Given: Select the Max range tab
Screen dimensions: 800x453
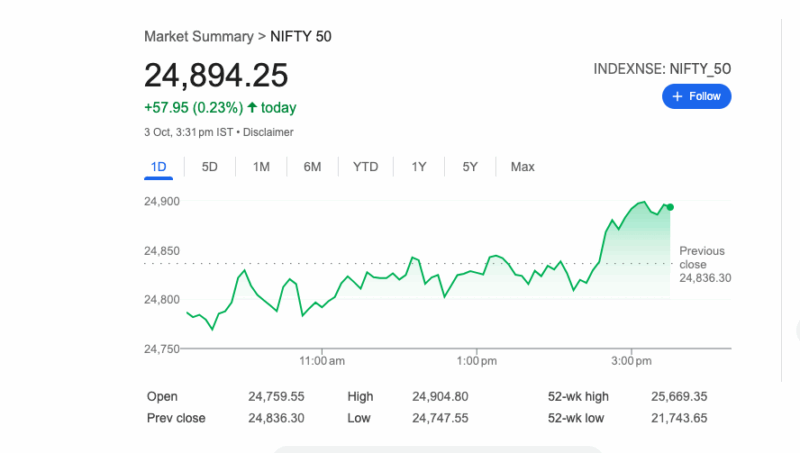Looking at the screenshot, I should coord(522,166).
